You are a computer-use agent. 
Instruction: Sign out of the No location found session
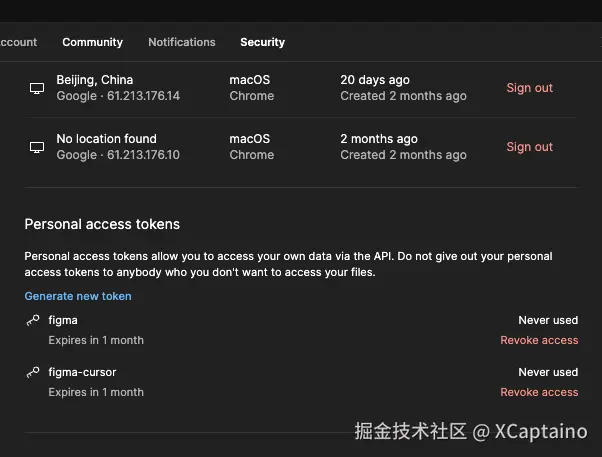(529, 147)
